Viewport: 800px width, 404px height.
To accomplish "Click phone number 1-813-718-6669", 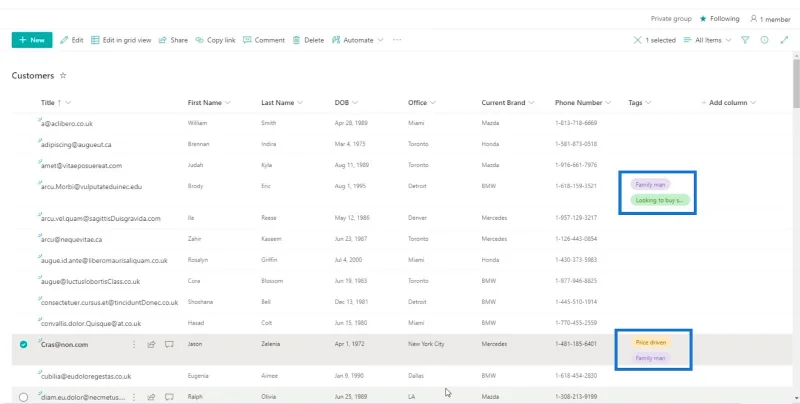I will click(x=576, y=123).
